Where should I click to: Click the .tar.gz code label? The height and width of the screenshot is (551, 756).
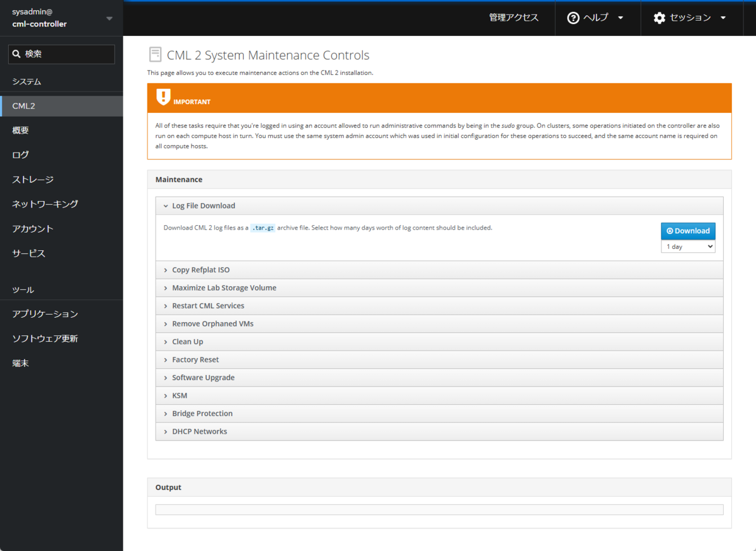pyautogui.click(x=263, y=228)
